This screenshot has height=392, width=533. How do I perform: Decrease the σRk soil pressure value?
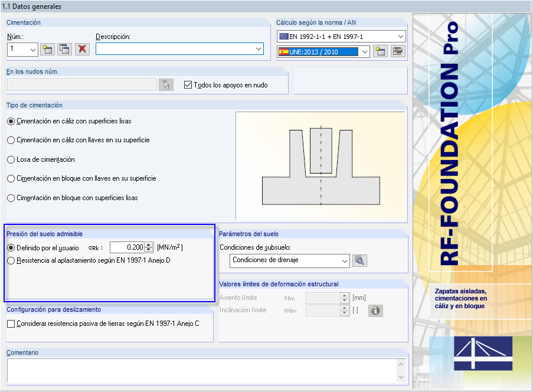pos(149,250)
